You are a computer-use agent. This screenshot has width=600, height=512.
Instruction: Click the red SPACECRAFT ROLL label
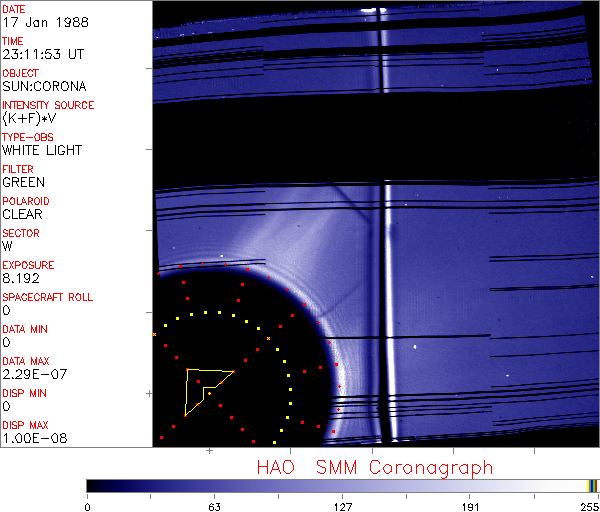pos(48,297)
